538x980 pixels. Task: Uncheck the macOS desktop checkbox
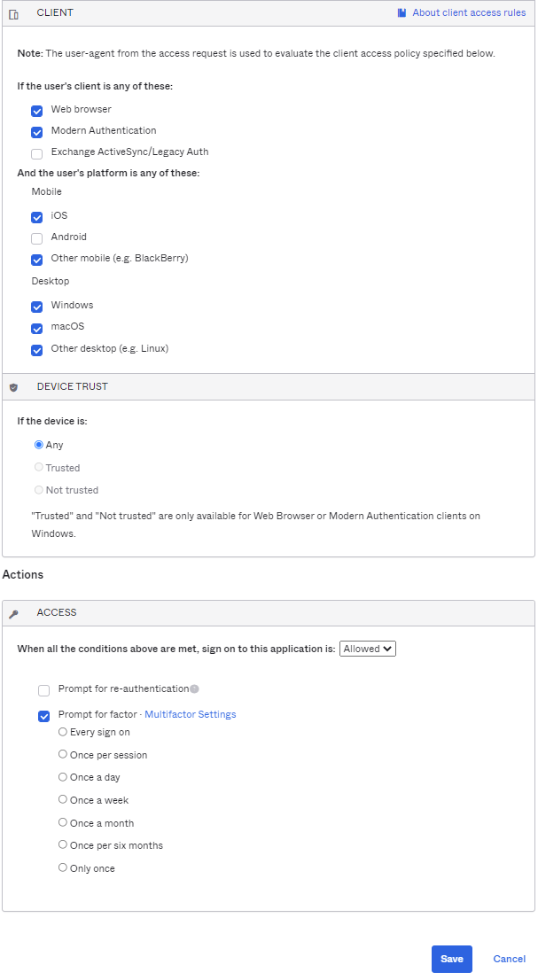coord(37,328)
